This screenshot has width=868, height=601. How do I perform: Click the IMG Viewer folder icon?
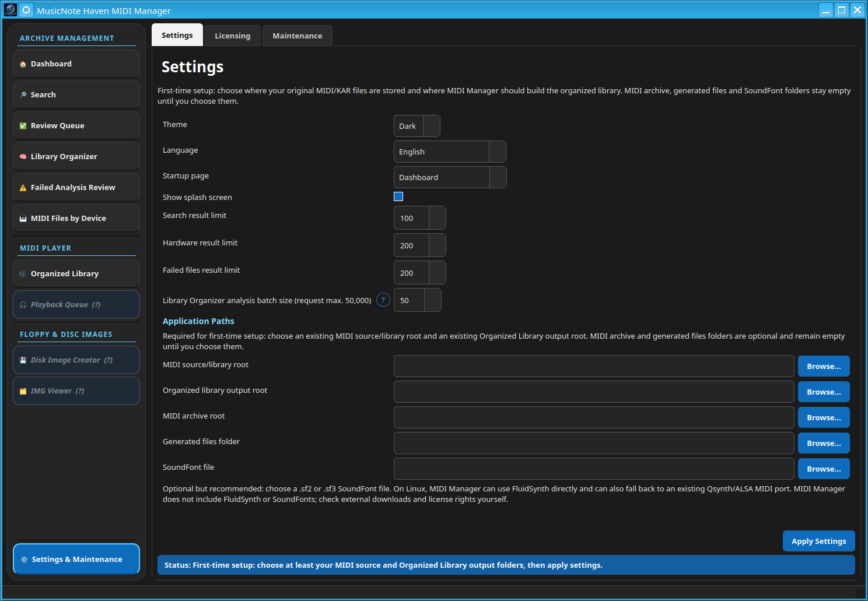pyautogui.click(x=23, y=391)
